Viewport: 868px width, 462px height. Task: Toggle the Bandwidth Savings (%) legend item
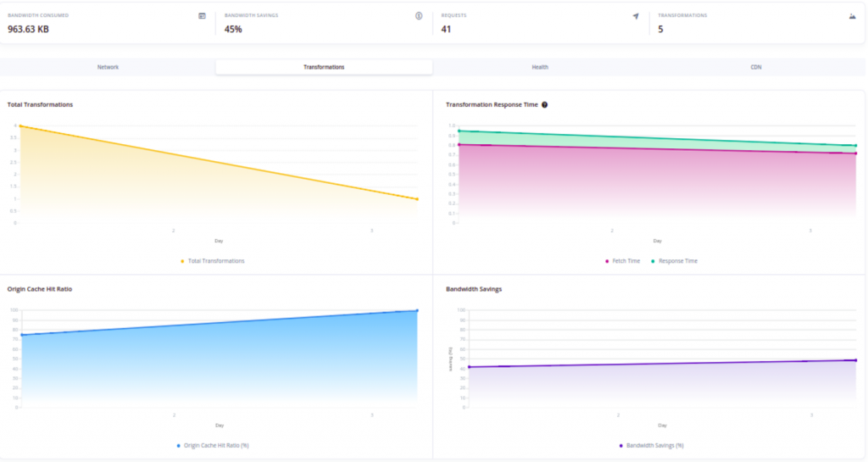[x=654, y=445]
